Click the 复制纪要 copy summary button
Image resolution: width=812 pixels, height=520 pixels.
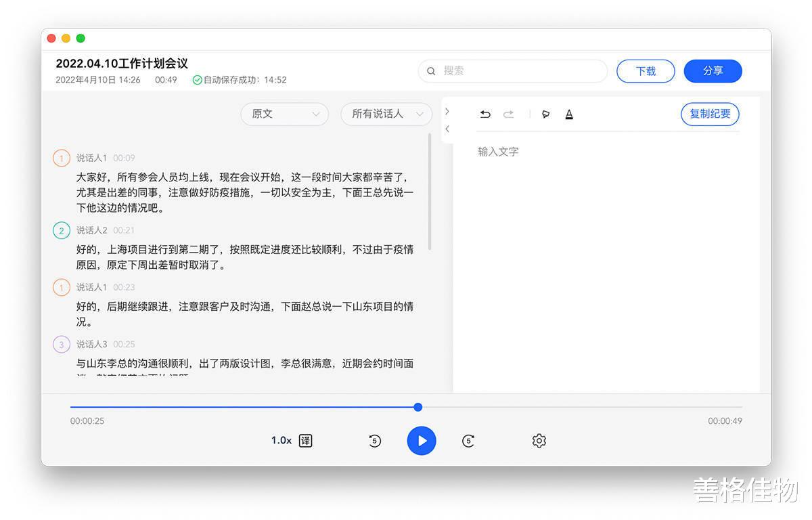coord(710,114)
